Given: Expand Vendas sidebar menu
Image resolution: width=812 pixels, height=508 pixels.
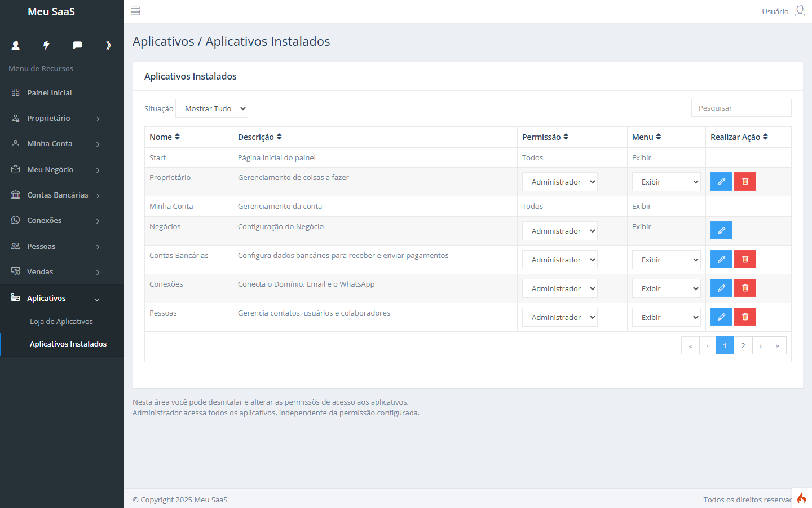Looking at the screenshot, I should pos(62,271).
